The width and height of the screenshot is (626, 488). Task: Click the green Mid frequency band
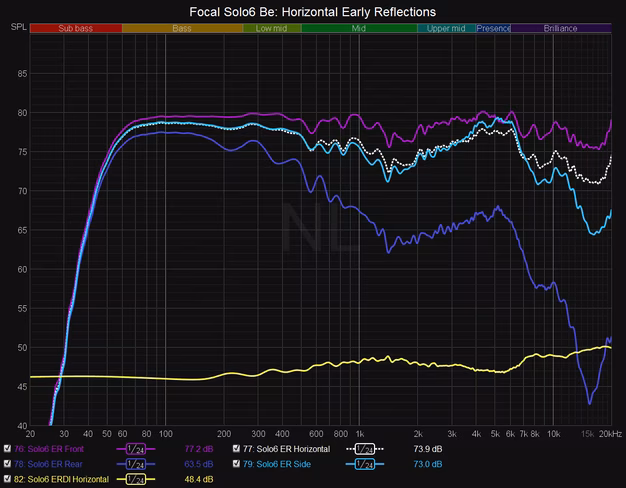pos(359,28)
